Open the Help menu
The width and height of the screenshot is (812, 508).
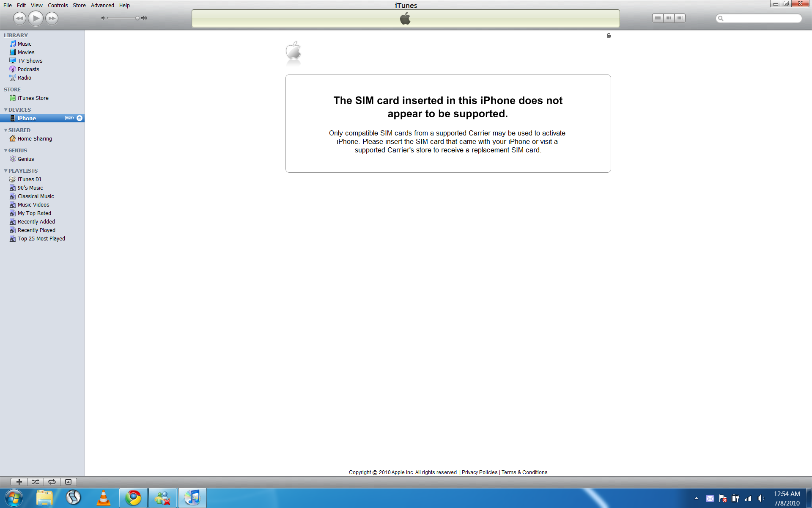click(124, 5)
